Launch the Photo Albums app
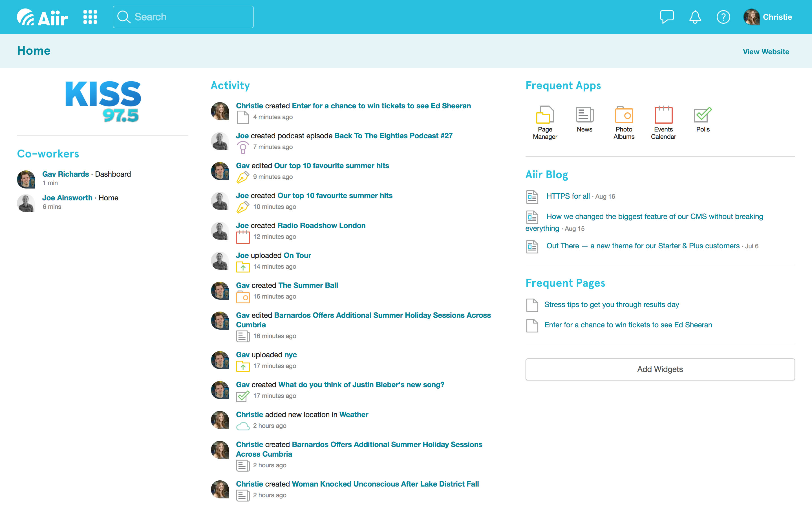The width and height of the screenshot is (812, 508). (624, 123)
